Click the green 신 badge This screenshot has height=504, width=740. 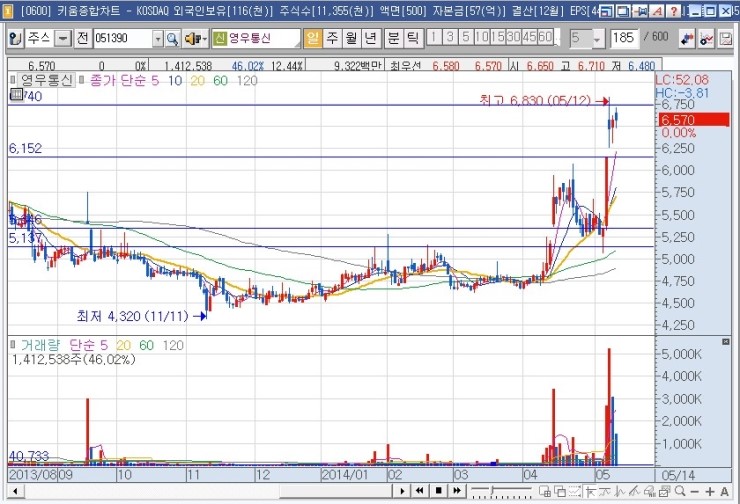tap(219, 38)
